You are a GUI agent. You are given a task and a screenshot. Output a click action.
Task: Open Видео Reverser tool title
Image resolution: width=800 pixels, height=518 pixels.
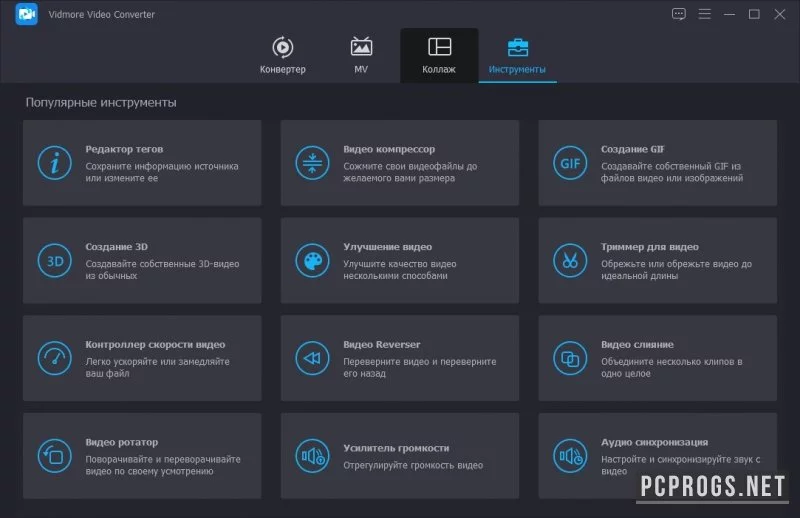click(382, 344)
